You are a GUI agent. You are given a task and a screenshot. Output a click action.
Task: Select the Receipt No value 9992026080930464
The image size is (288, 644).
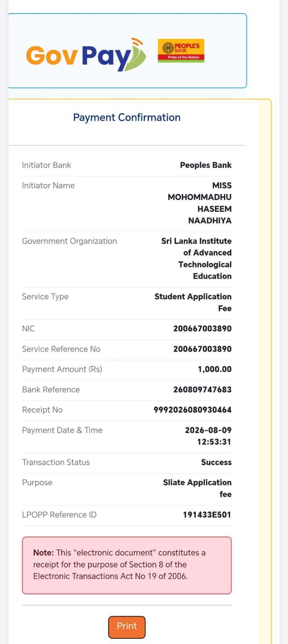[193, 410]
